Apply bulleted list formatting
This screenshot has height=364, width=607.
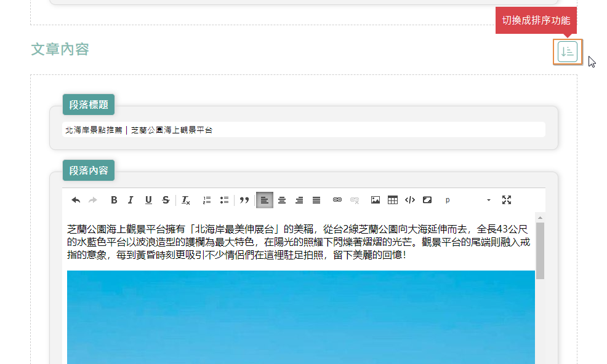[224, 200]
